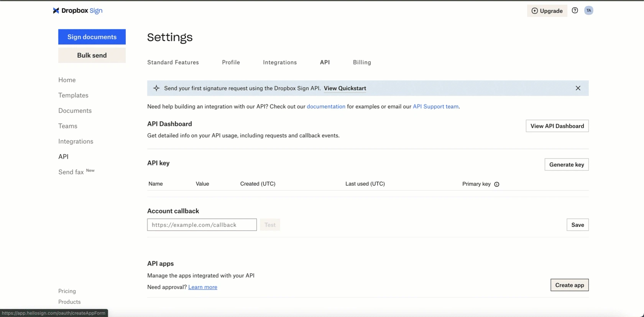Click the Bulk send button
This screenshot has height=317, width=644.
pyautogui.click(x=92, y=55)
